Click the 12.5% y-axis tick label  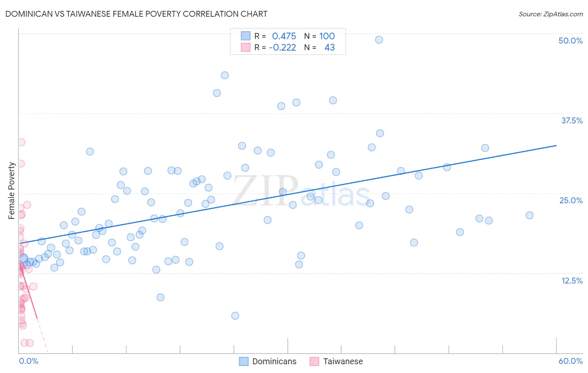[572, 281]
